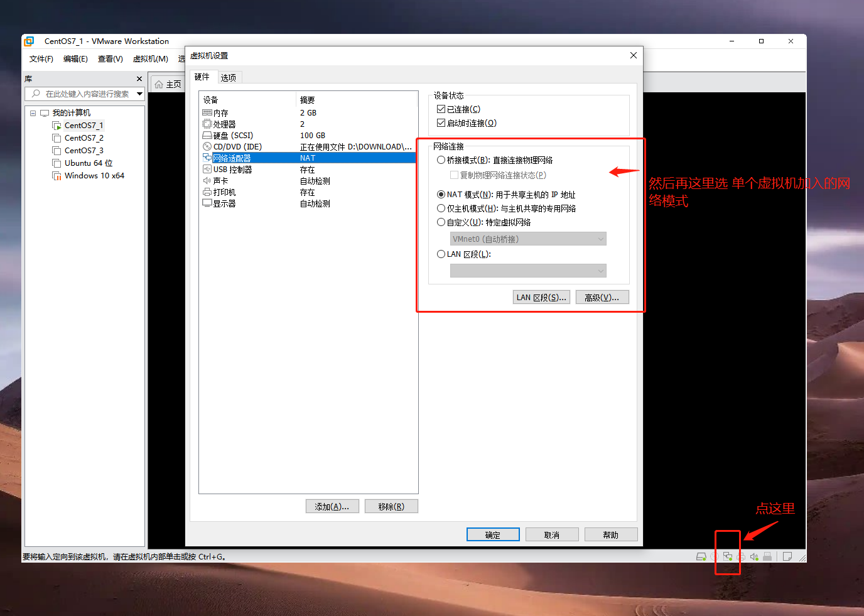
Task: Select the 硬盘 (SCSI) hard disk device
Action: tap(308, 136)
